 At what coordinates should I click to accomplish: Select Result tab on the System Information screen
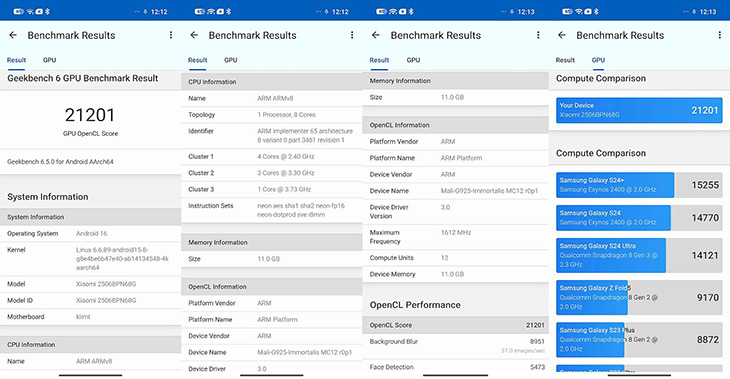tap(16, 60)
